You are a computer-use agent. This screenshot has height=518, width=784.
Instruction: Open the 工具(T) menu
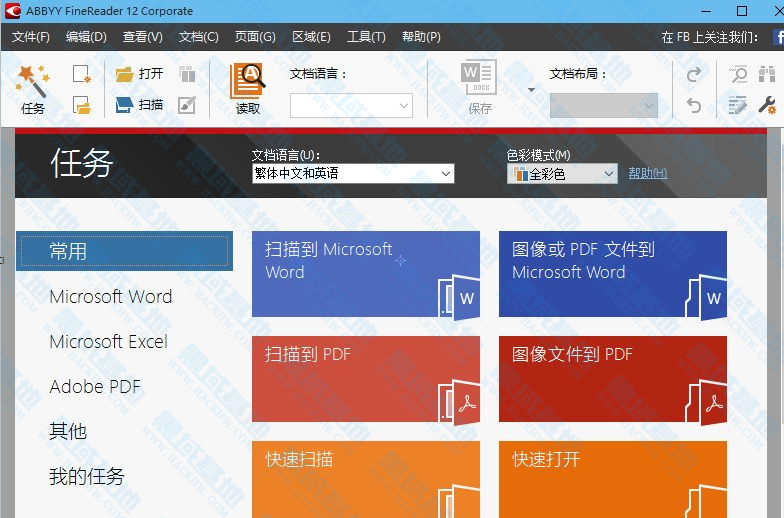366,37
